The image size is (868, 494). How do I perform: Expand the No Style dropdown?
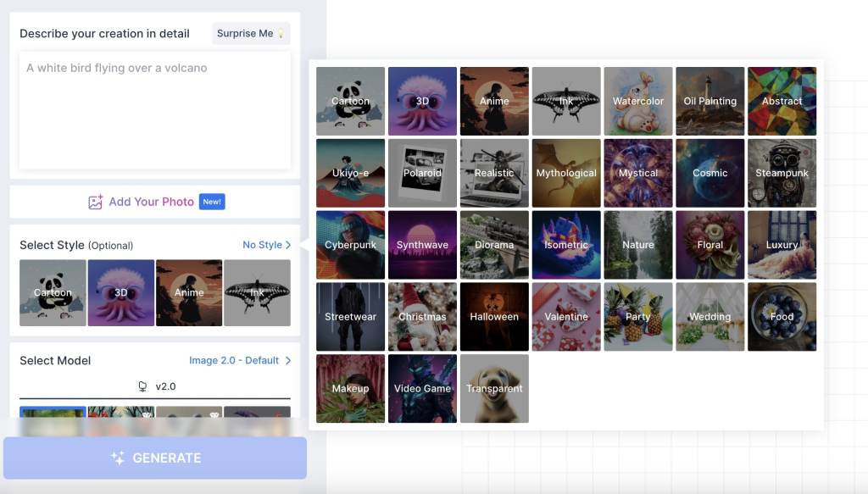[x=266, y=245]
